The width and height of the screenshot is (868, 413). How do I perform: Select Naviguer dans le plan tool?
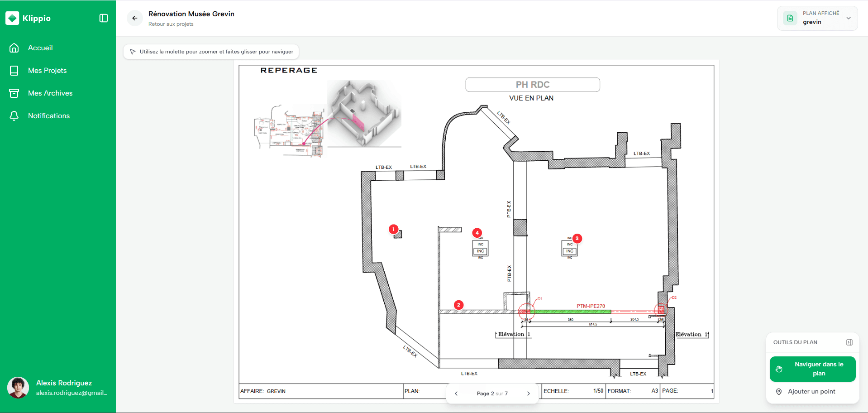point(812,369)
